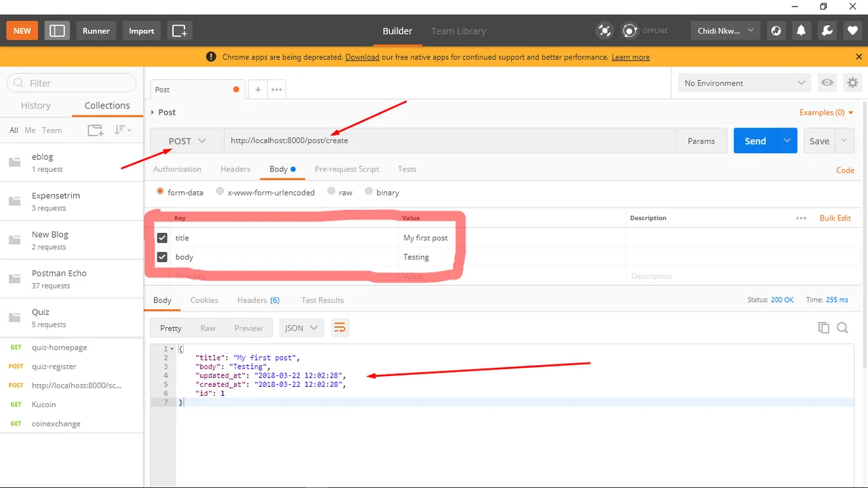Image resolution: width=868 pixels, height=488 pixels.
Task: Toggle response line wrap icon
Action: [x=340, y=328]
